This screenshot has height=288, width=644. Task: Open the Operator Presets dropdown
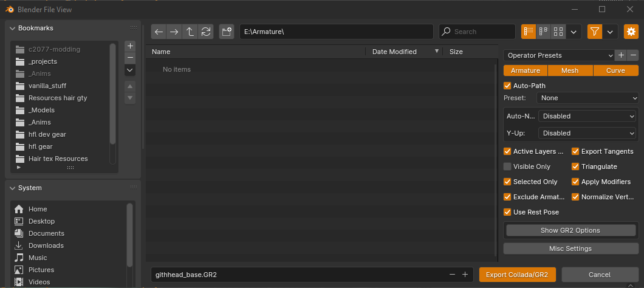click(559, 55)
